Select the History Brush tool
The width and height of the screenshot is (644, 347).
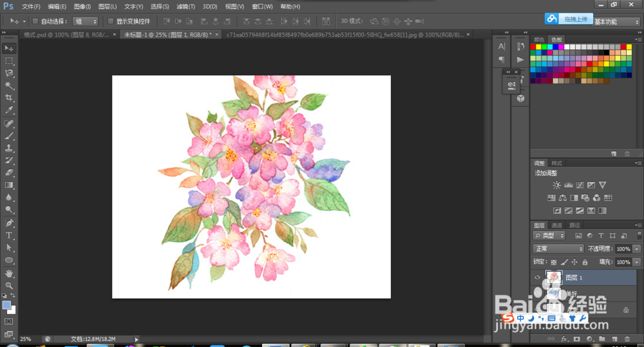pyautogui.click(x=8, y=160)
